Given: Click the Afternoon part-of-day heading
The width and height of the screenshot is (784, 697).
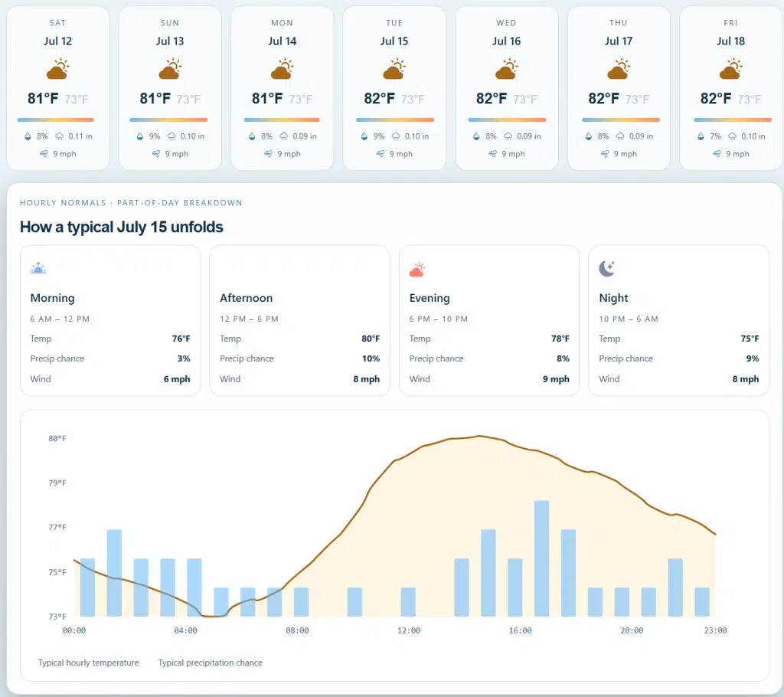Looking at the screenshot, I should pyautogui.click(x=246, y=298).
